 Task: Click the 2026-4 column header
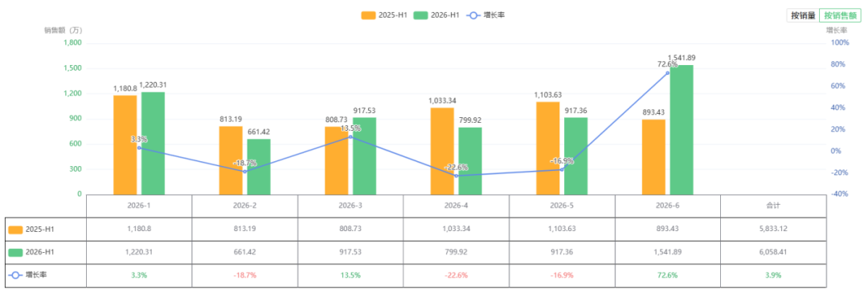tap(457, 205)
